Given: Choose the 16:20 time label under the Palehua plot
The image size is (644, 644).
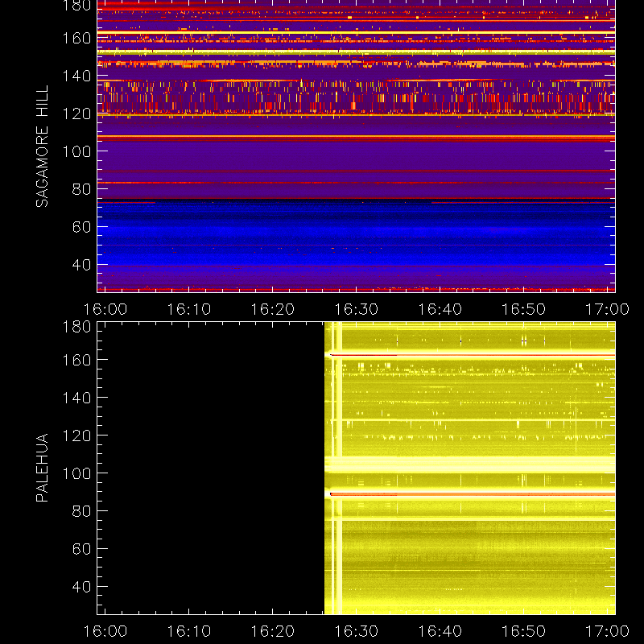Looking at the screenshot, I should [273, 631].
